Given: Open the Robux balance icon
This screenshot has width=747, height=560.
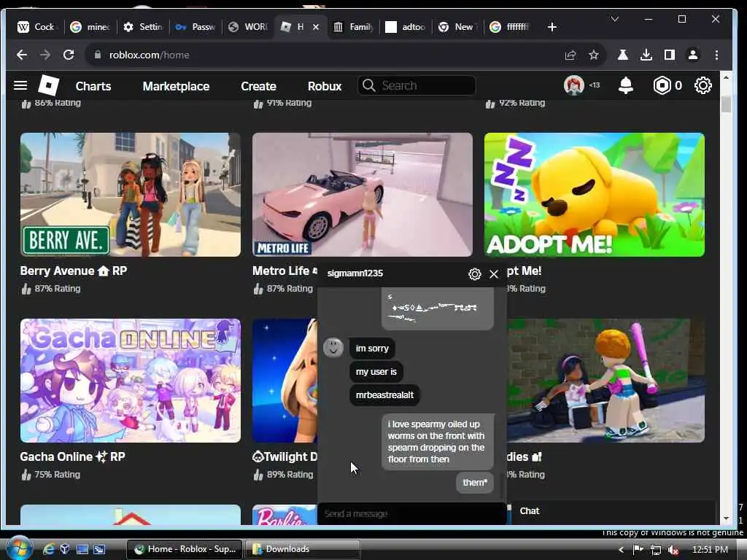Looking at the screenshot, I should pos(662,86).
